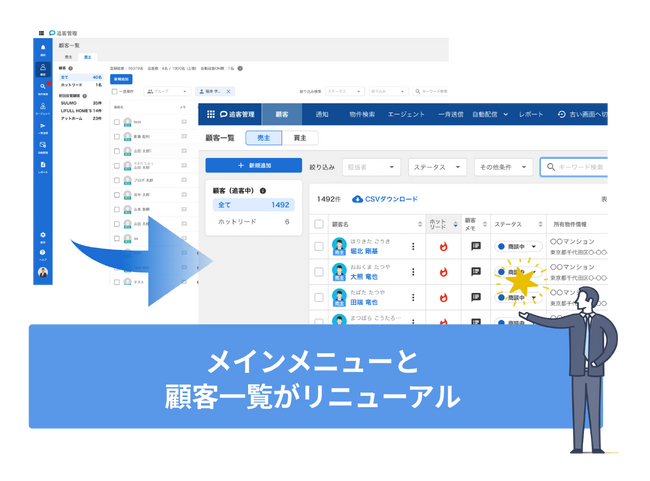650x481 pixels.
Task: Open the customer memo icon for 大熊 竜也
Action: (x=476, y=272)
